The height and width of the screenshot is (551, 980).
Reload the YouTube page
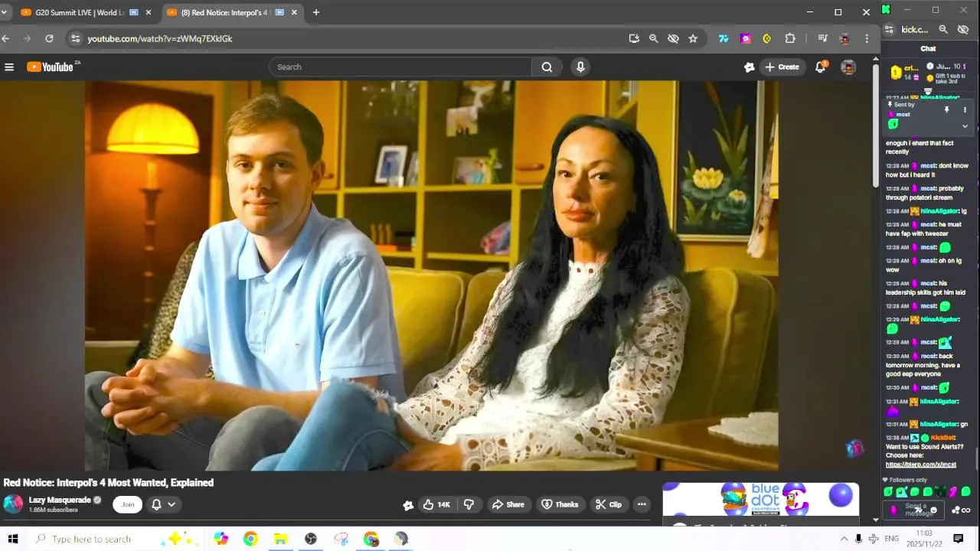(x=49, y=38)
